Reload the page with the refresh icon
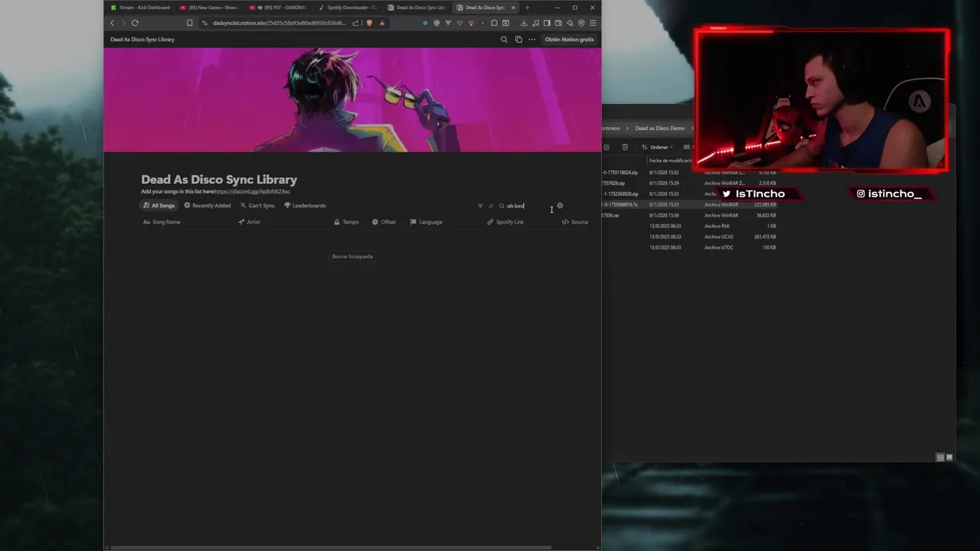980x551 pixels. (x=135, y=23)
